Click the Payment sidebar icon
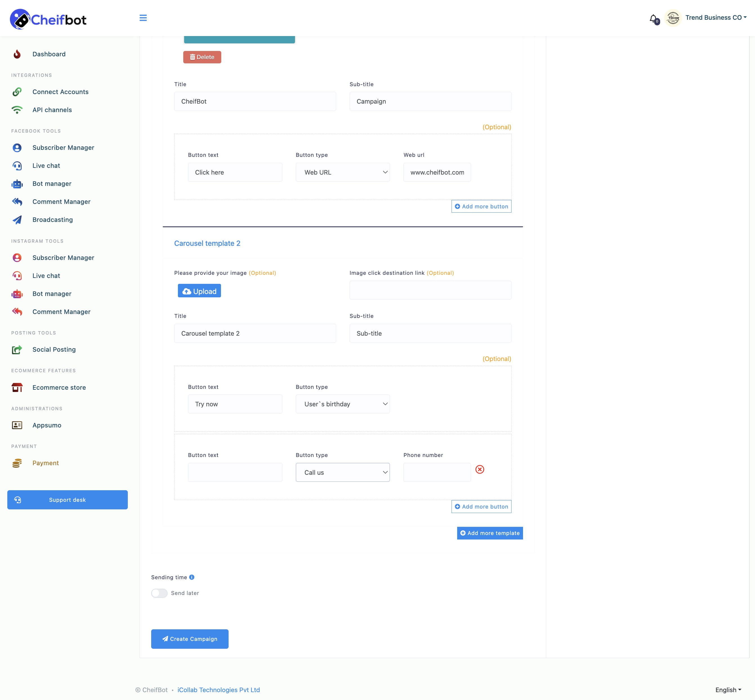Screen dimensions: 755x700 (18, 463)
